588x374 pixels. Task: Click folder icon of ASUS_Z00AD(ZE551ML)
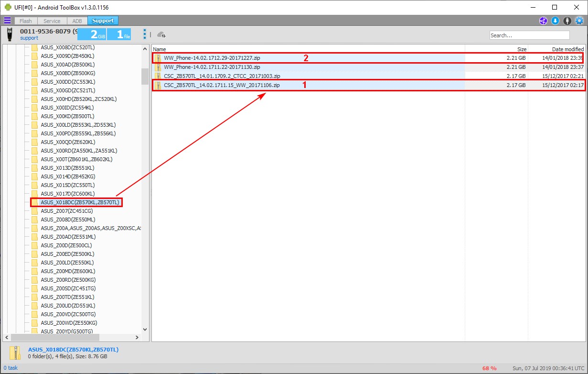click(34, 237)
